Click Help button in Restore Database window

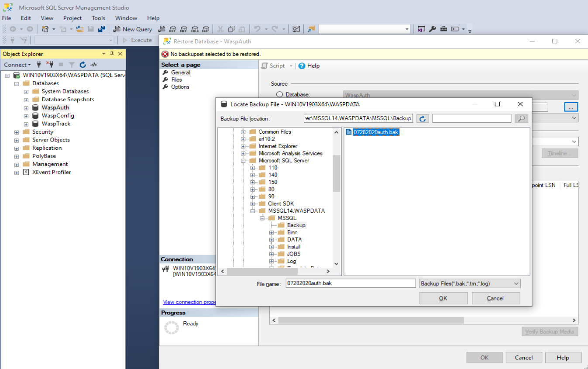(563, 357)
